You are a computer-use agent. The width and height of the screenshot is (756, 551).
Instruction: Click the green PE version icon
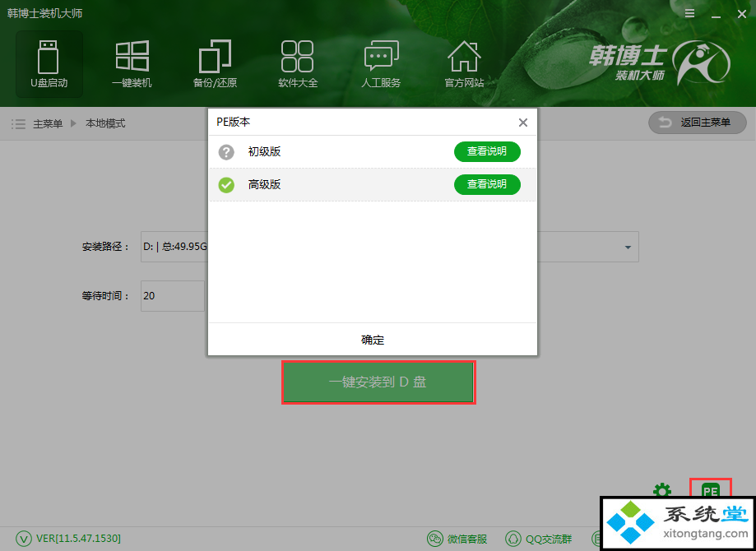pyautogui.click(x=711, y=491)
